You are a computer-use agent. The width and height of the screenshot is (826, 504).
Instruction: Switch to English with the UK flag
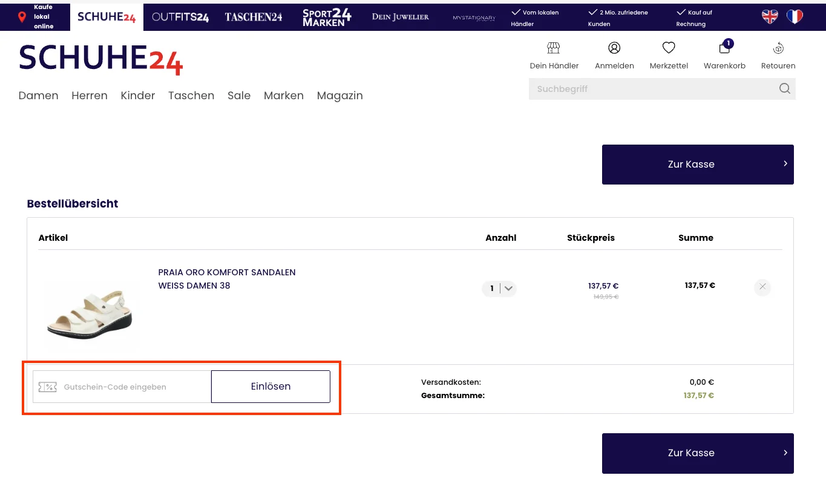769,16
